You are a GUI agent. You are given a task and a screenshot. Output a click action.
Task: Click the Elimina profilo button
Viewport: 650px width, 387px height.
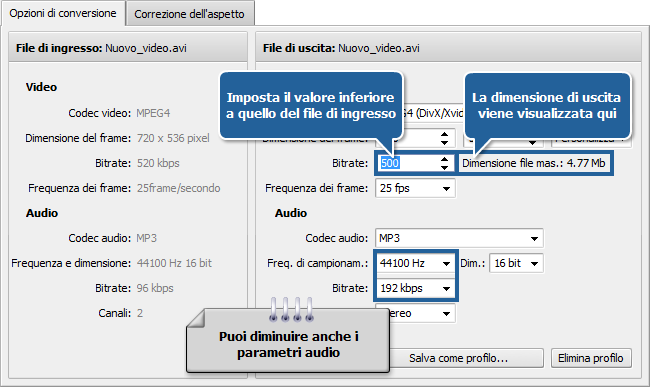(x=591, y=358)
